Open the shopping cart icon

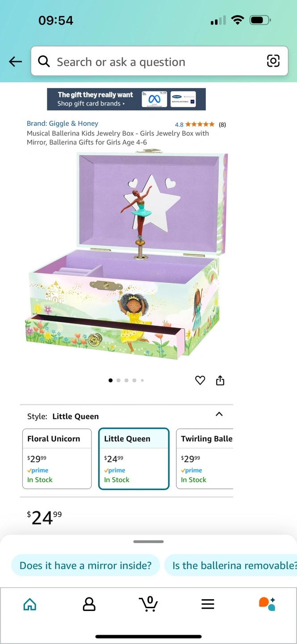[148, 604]
